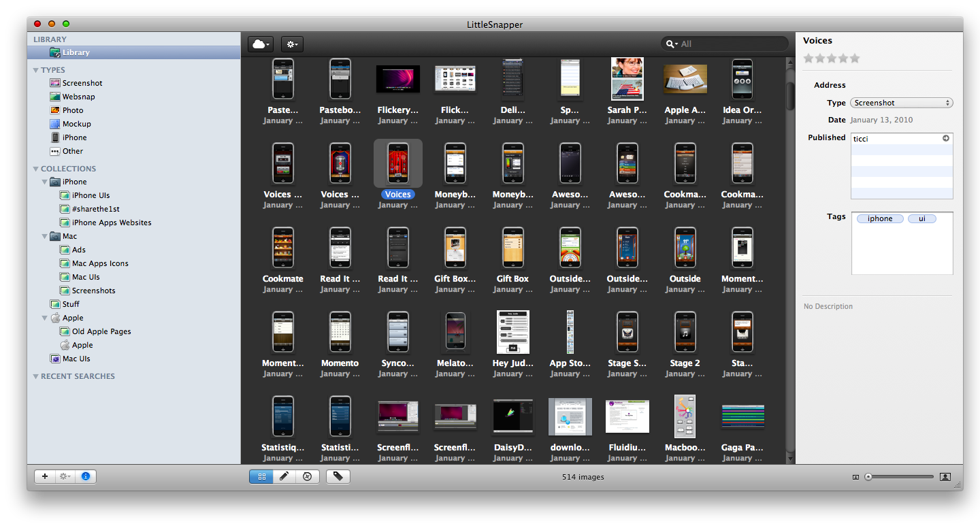Open the gear action menu in the toolbar
The image size is (980, 528).
[292, 44]
